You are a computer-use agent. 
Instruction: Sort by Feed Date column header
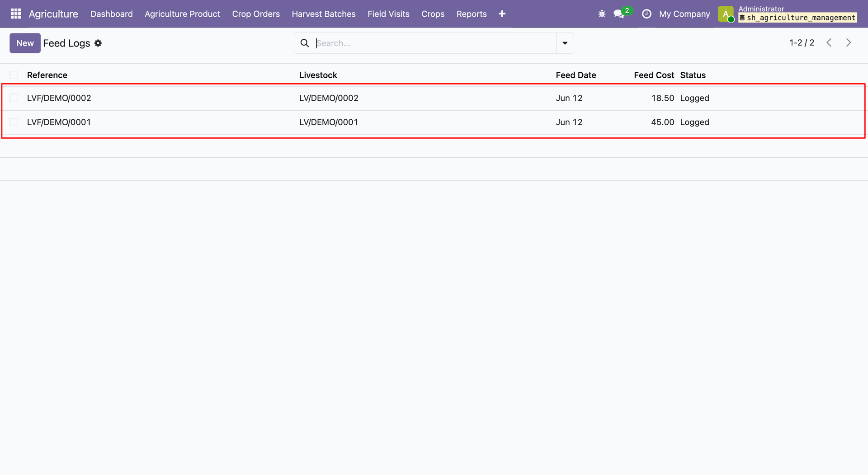click(x=576, y=75)
